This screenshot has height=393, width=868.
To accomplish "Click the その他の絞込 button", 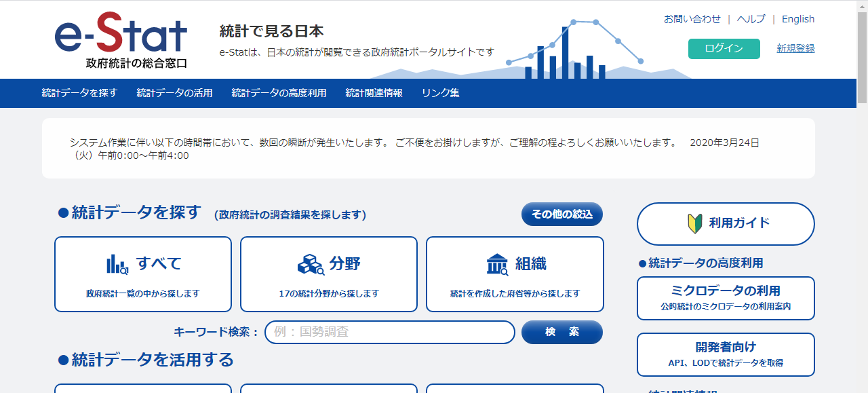I will (561, 214).
